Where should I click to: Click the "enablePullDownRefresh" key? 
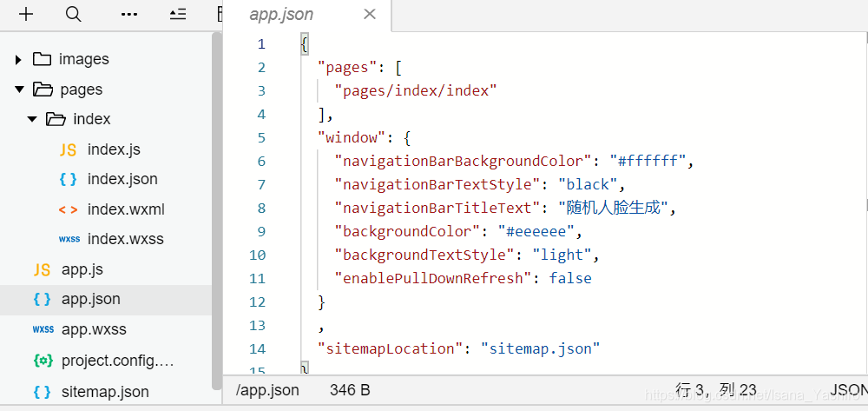click(x=433, y=278)
